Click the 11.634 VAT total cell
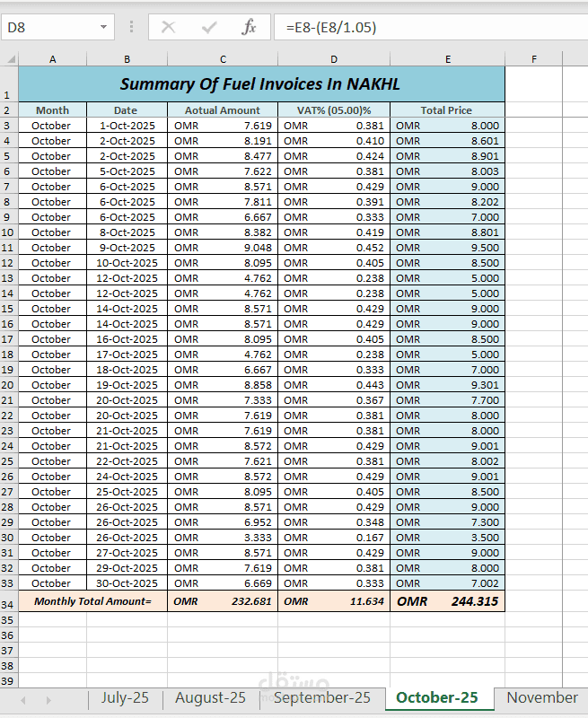 coord(334,601)
